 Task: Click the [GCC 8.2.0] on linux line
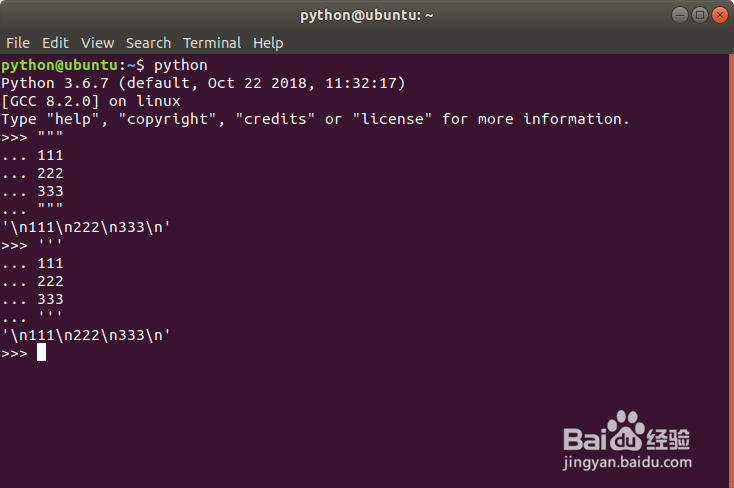pyautogui.click(x=90, y=101)
